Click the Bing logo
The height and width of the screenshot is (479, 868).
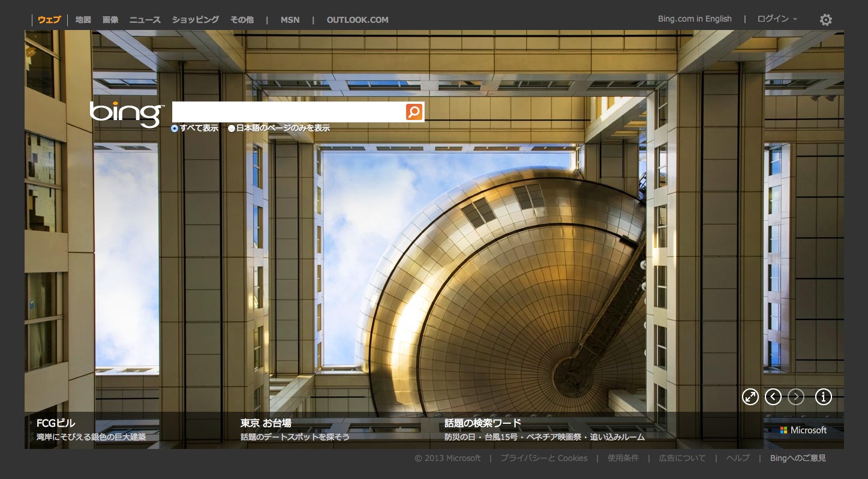(x=126, y=113)
